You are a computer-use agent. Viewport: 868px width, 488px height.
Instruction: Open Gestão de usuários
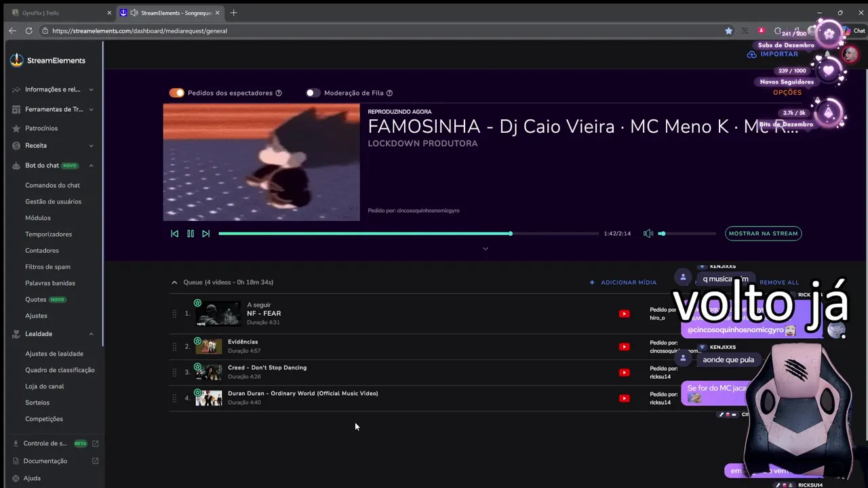(53, 201)
